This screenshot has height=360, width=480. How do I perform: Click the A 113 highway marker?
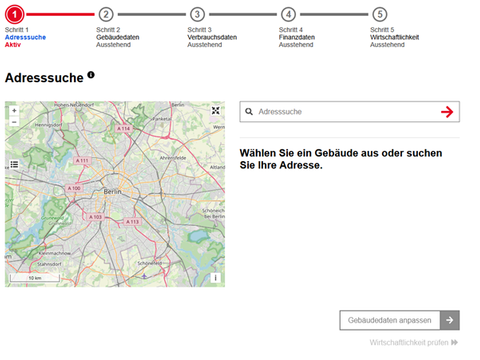tap(132, 222)
